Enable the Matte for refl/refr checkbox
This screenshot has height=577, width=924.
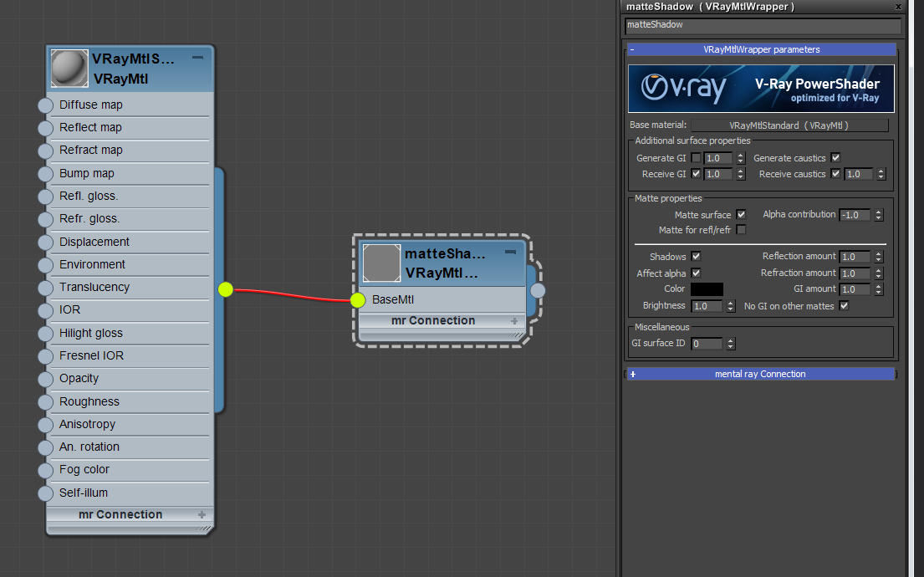pyautogui.click(x=741, y=230)
